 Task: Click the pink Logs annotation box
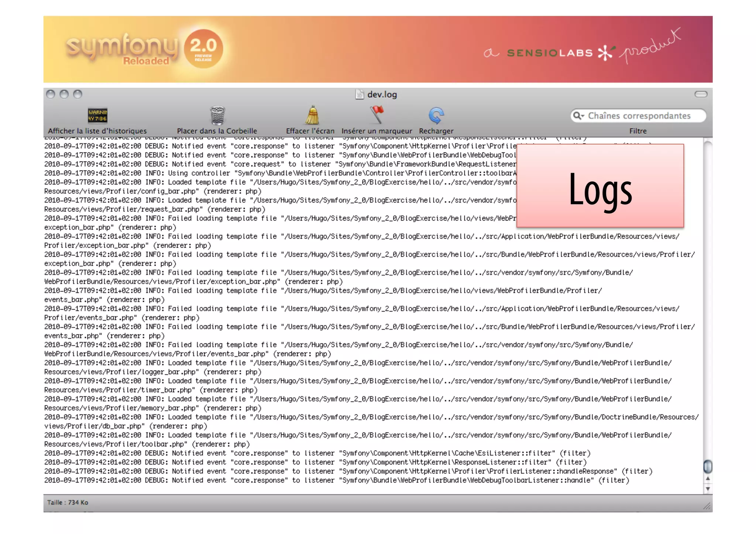600,186
